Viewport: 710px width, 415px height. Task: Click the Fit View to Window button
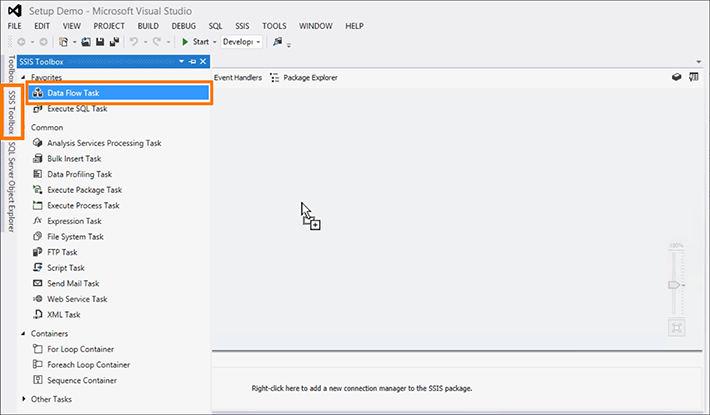(x=676, y=328)
